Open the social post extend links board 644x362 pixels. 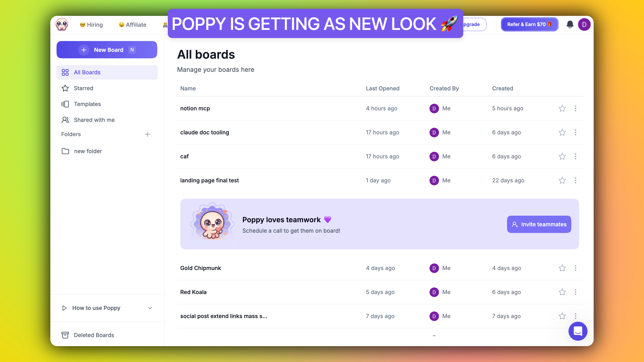pos(224,316)
